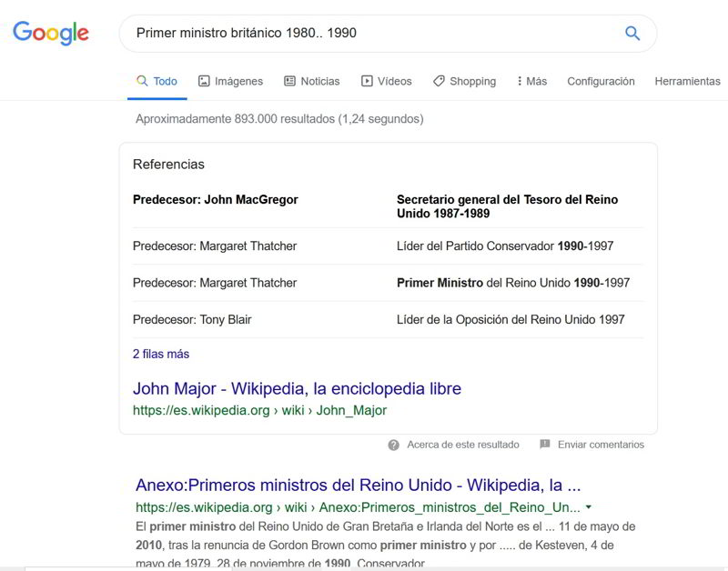This screenshot has width=728, height=571.
Task: Click inside the Google search text field
Action: click(x=364, y=34)
